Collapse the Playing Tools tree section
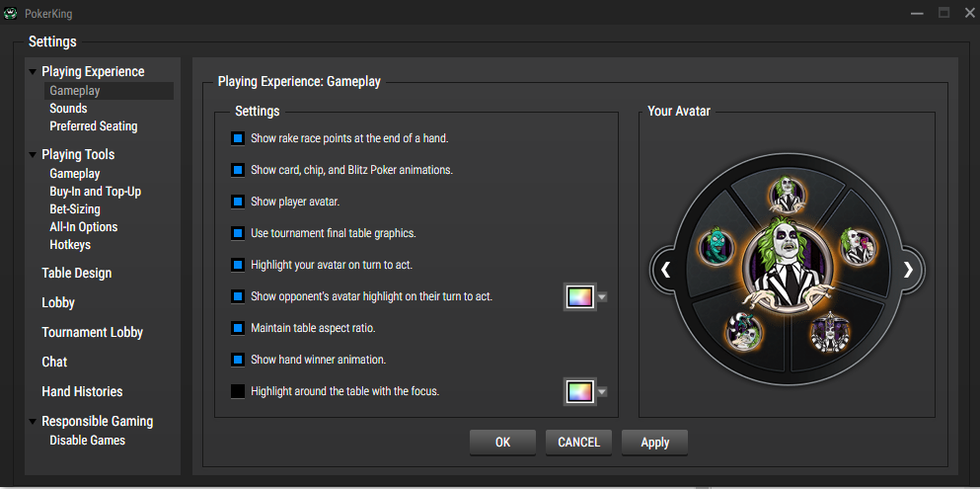The height and width of the screenshot is (489, 980). (x=33, y=155)
